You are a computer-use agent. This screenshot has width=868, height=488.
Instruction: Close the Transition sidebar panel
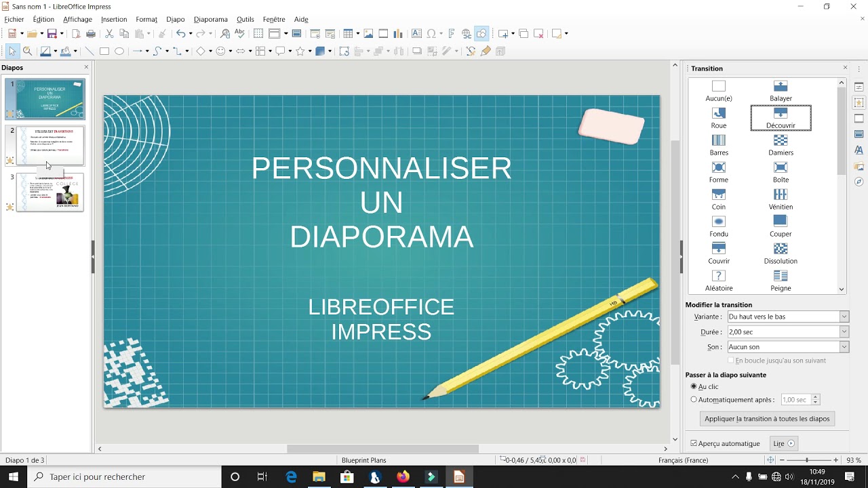click(845, 68)
